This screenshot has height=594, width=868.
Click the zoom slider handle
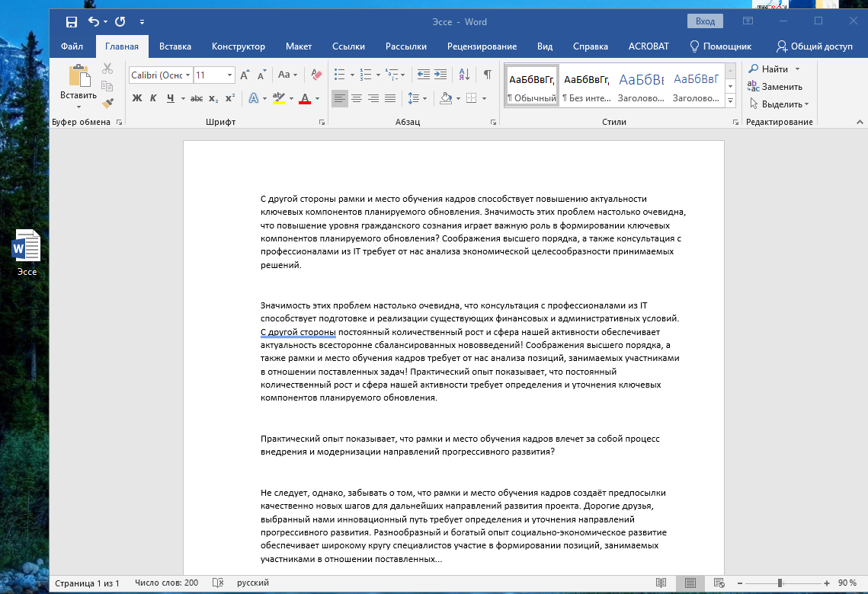coord(780,583)
